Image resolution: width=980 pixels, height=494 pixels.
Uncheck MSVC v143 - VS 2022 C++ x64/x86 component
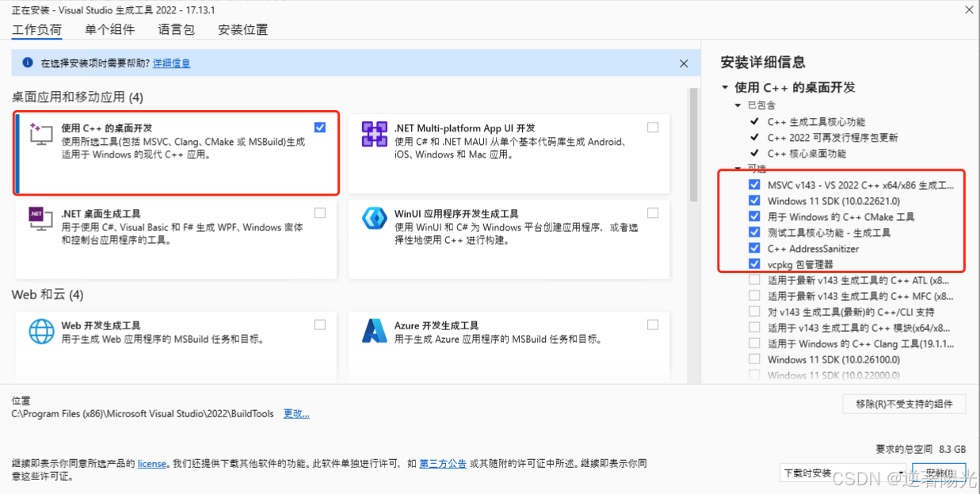point(754,184)
